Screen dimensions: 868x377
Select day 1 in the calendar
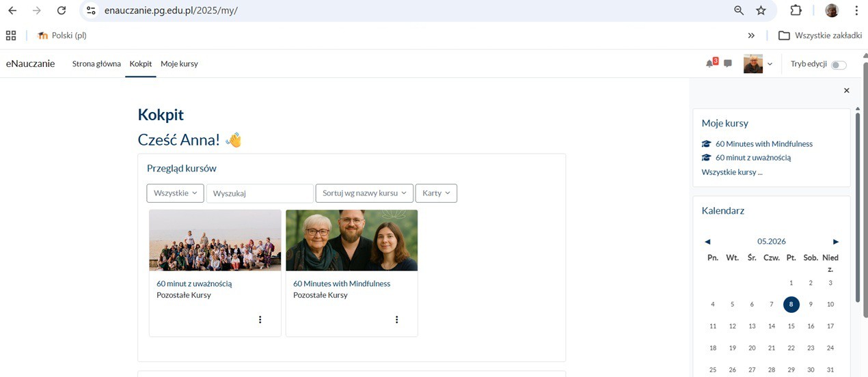(x=791, y=283)
